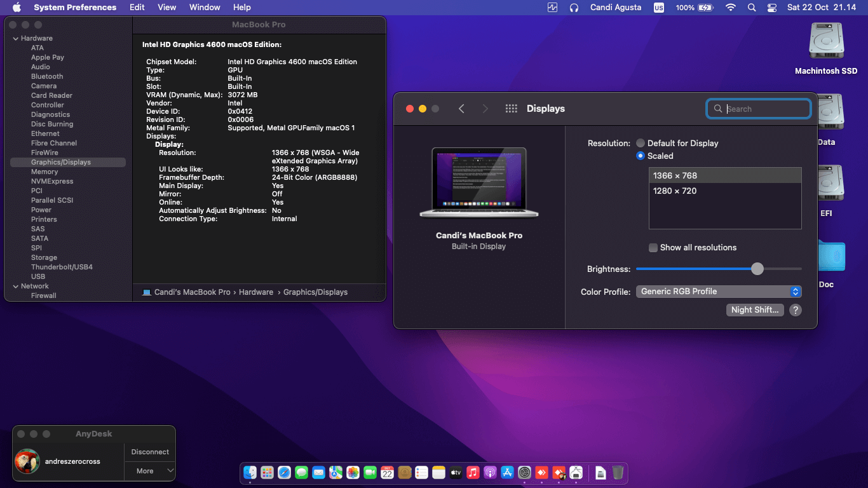Open Apple Music from the Dock
The width and height of the screenshot is (868, 488).
point(473,473)
